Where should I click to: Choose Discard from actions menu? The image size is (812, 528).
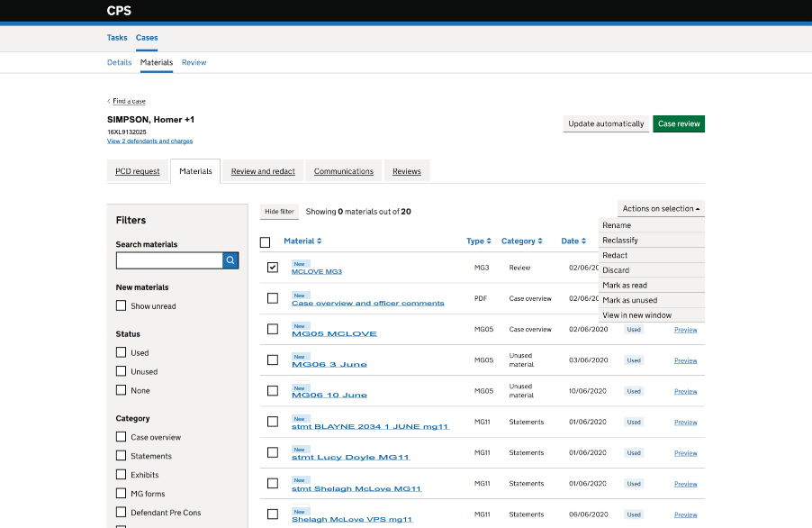(x=652, y=270)
